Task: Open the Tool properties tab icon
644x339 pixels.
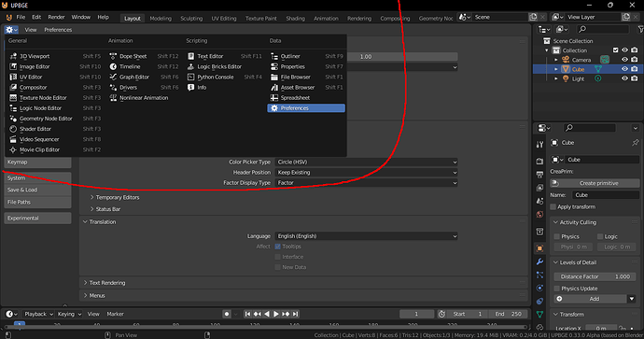Action: 539,144
